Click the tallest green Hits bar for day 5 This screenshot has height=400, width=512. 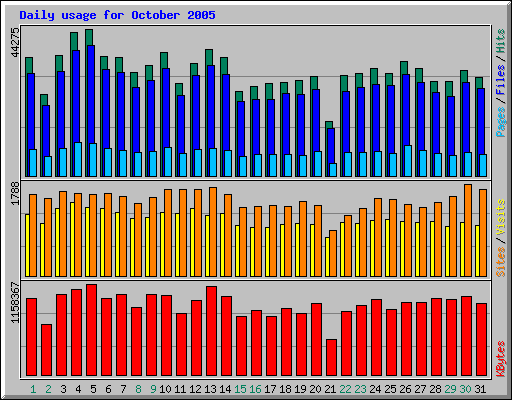[89, 37]
